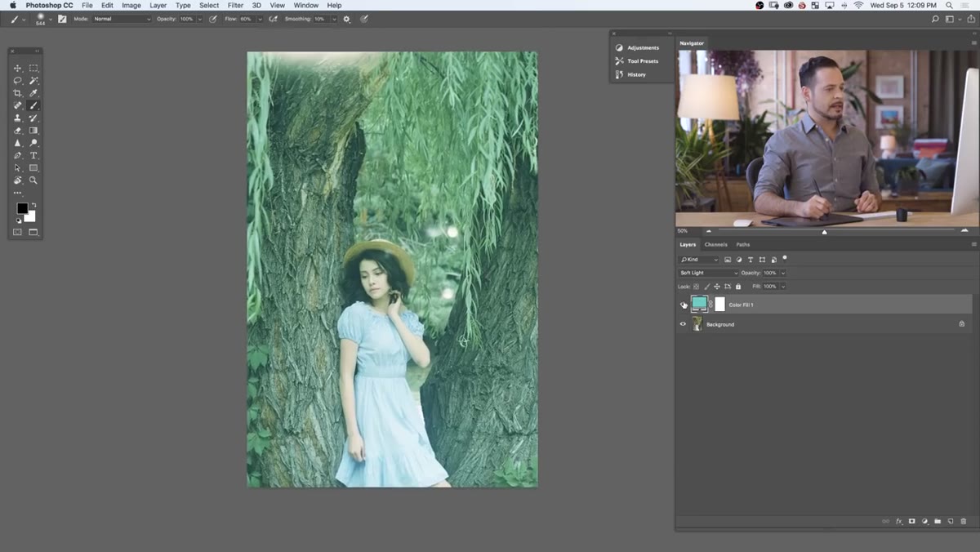
Task: Change the screen mode
Action: (x=33, y=232)
